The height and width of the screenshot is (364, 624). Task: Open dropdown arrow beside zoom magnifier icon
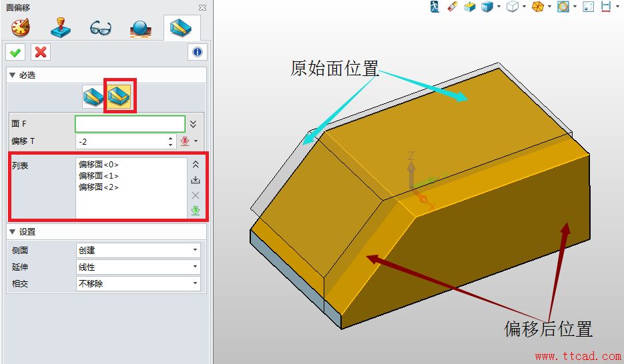point(575,7)
